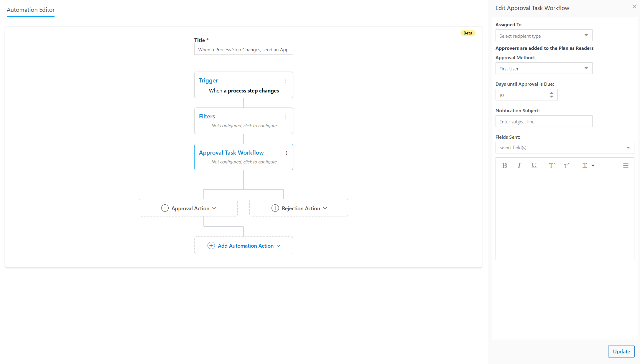
Task: Expand the Add Automation Action chevron
Action: click(x=278, y=246)
